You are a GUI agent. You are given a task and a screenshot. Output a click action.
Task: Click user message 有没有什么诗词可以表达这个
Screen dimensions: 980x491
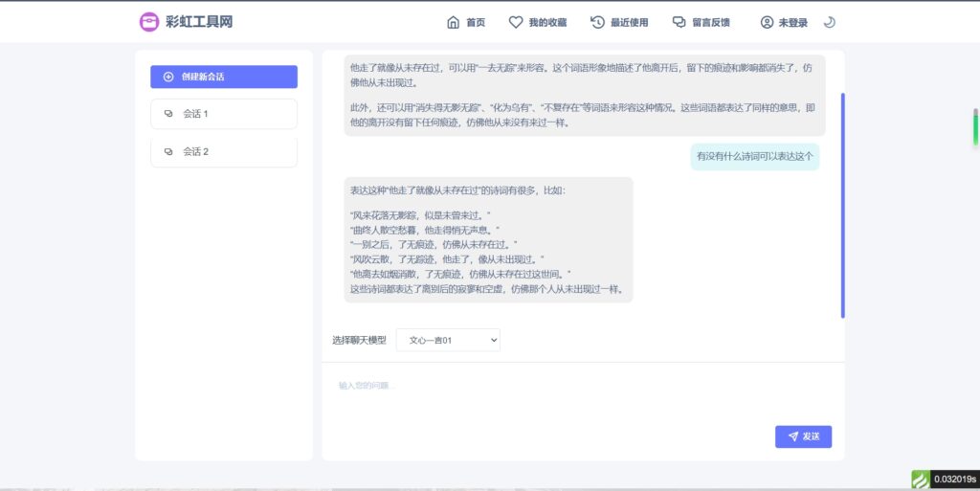tap(755, 156)
